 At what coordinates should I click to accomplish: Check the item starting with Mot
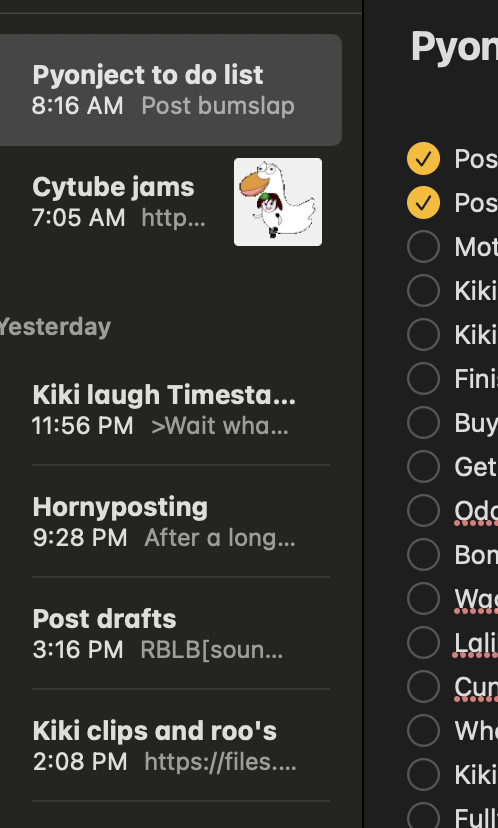424,246
